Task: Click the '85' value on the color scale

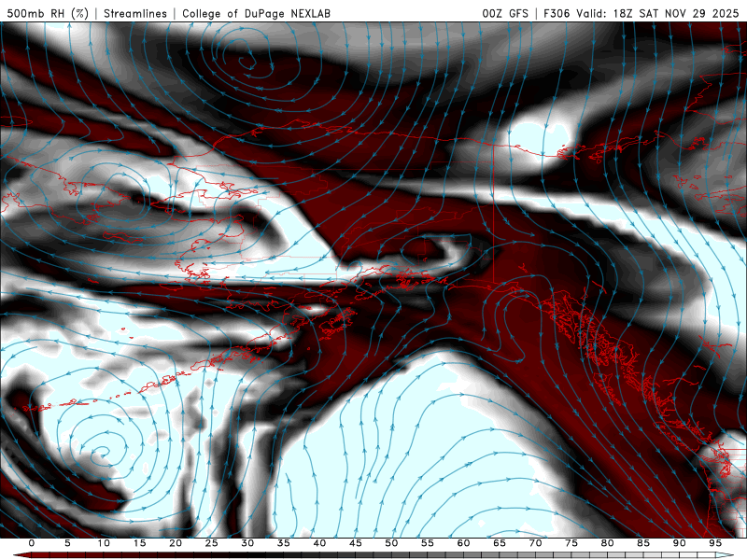Action: pos(643,543)
